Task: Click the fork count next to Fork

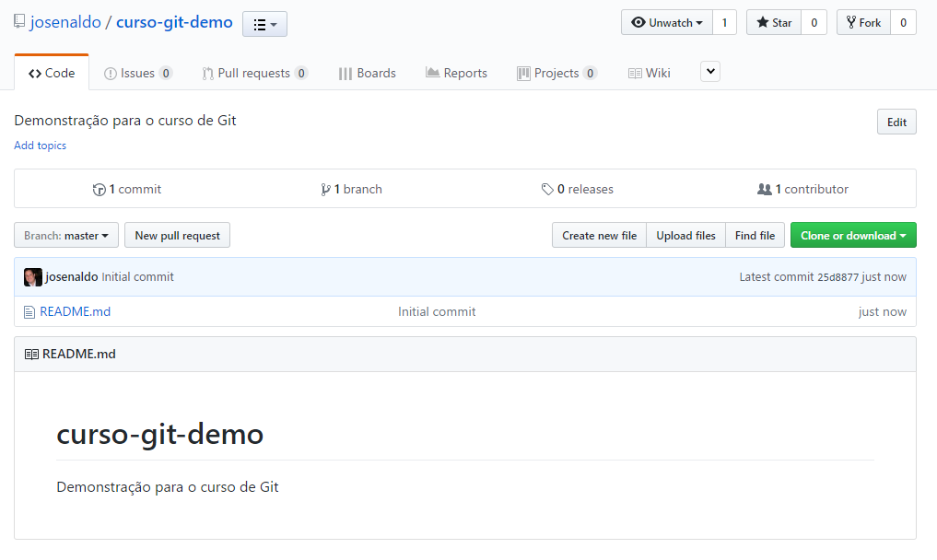Action: tap(904, 23)
